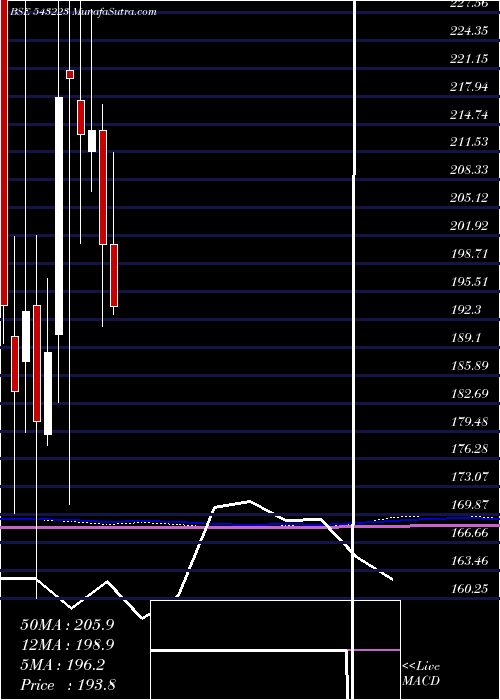The image size is (500, 700).
Task: Click the tall white candle spanning 190 to 217
Action: point(59,216)
